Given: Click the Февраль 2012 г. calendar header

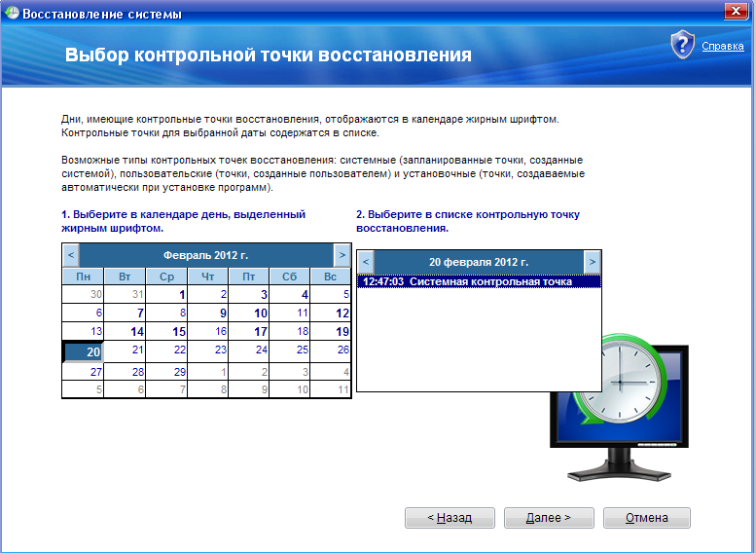Looking at the screenshot, I should pos(206,255).
